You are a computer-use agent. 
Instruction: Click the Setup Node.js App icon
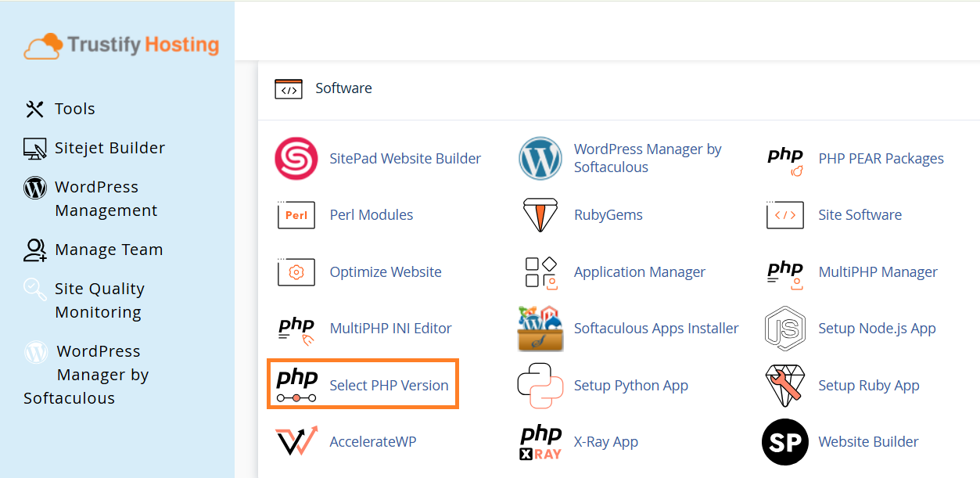(785, 329)
